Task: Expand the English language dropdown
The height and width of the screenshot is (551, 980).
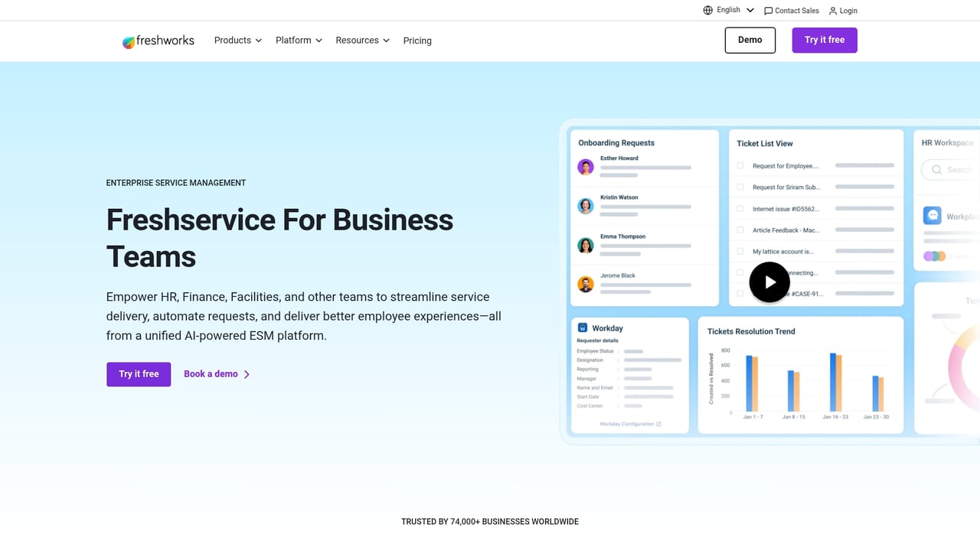Action: click(x=750, y=10)
